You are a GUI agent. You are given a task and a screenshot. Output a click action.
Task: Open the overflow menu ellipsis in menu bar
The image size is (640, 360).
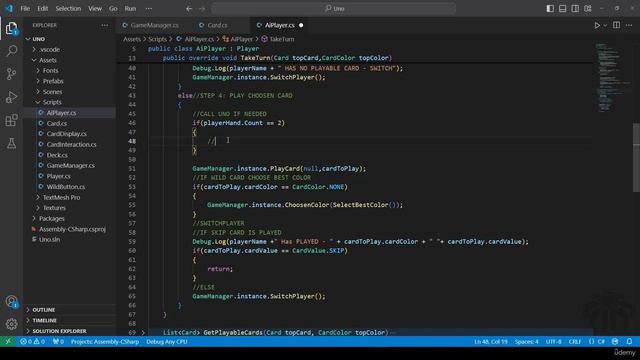coord(149,8)
